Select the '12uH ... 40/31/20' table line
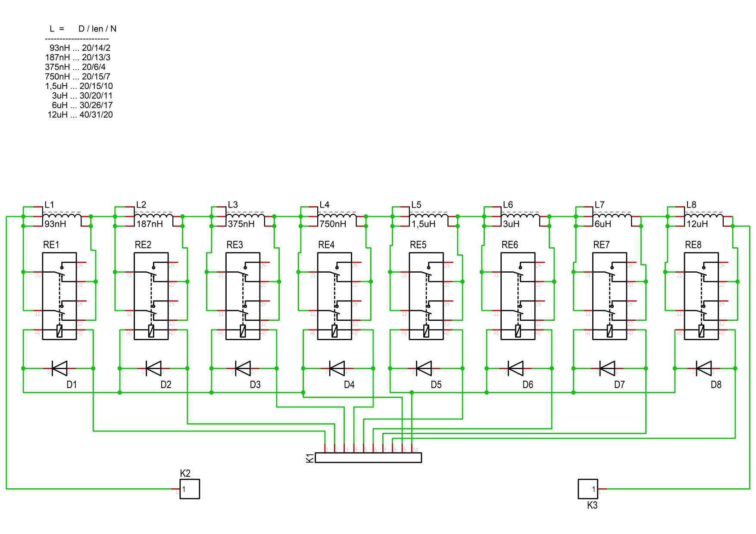 [x=80, y=115]
